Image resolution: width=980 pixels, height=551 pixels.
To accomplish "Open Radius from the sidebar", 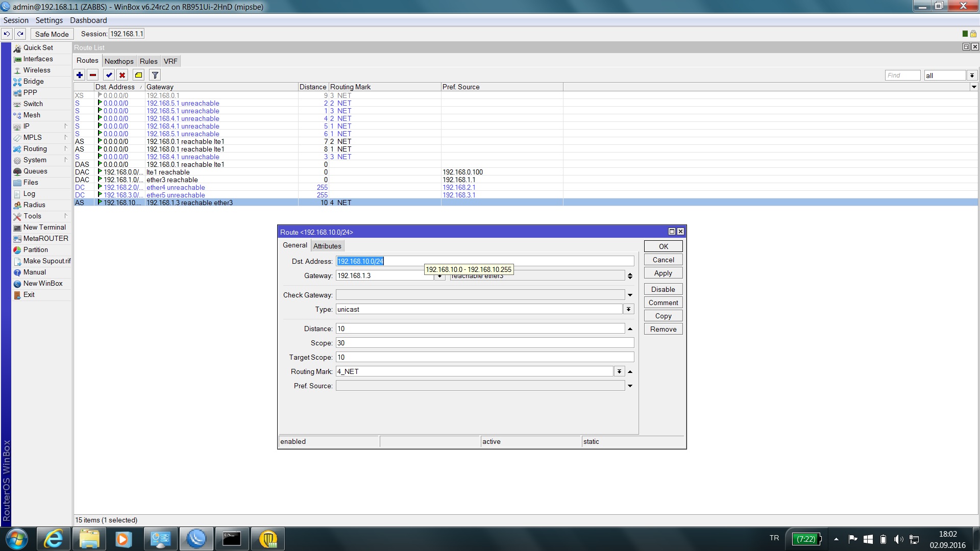I will tap(34, 205).
